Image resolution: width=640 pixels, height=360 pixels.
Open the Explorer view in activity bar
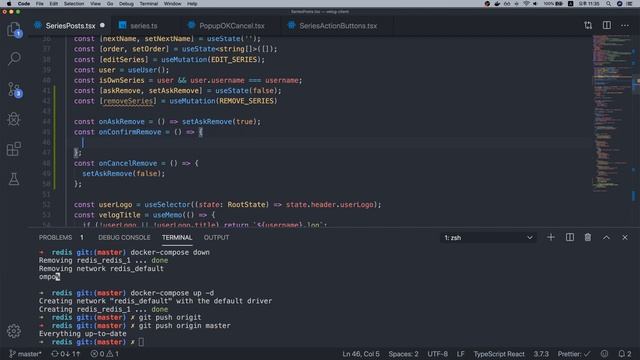[14, 29]
